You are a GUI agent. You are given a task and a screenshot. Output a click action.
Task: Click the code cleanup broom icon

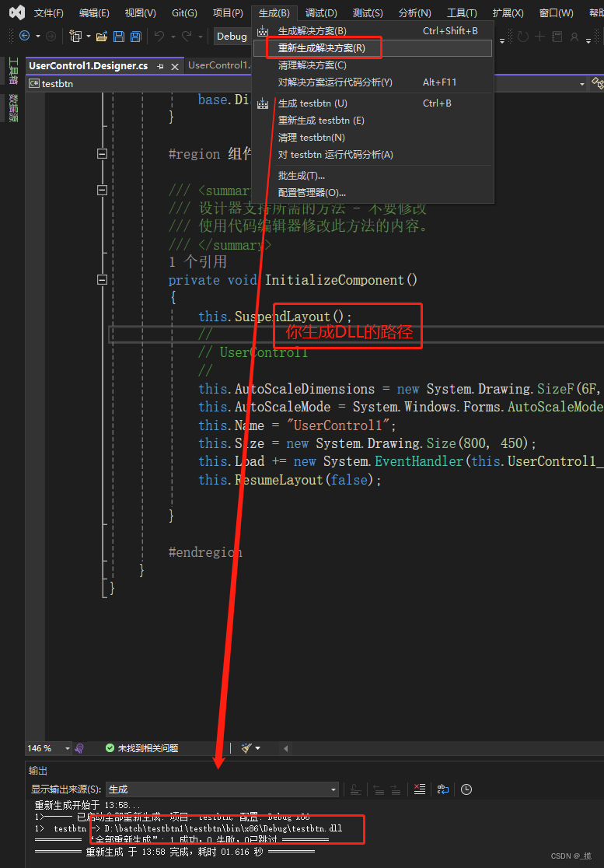(x=246, y=748)
